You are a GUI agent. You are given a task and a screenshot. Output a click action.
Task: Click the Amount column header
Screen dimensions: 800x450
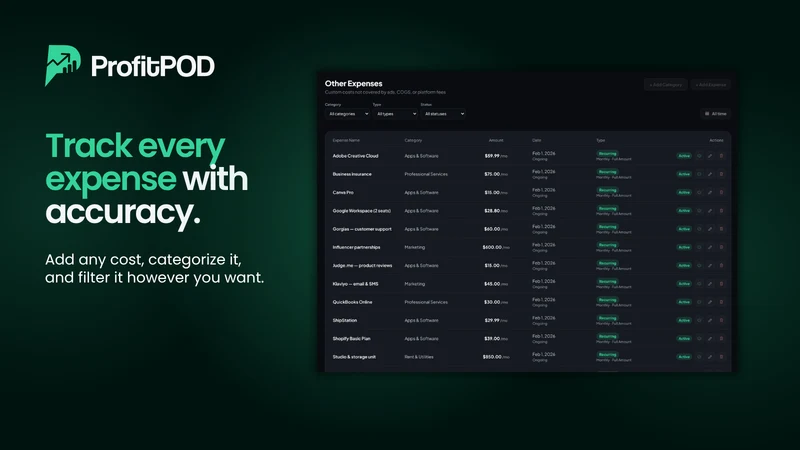coord(496,140)
